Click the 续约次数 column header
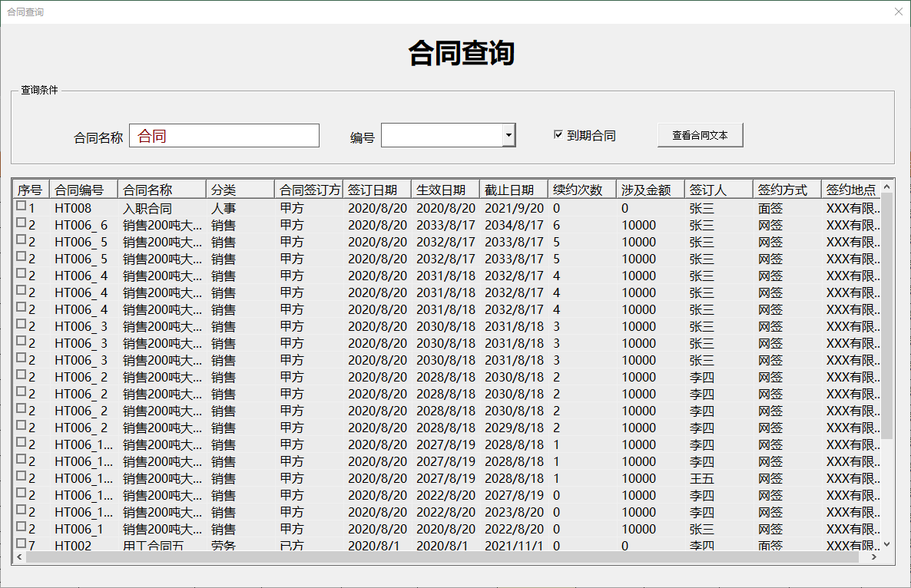Image resolution: width=911 pixels, height=588 pixels. 582,190
